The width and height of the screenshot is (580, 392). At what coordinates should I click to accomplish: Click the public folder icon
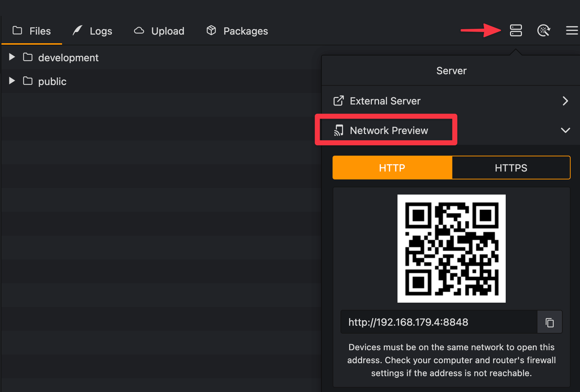[x=28, y=81]
